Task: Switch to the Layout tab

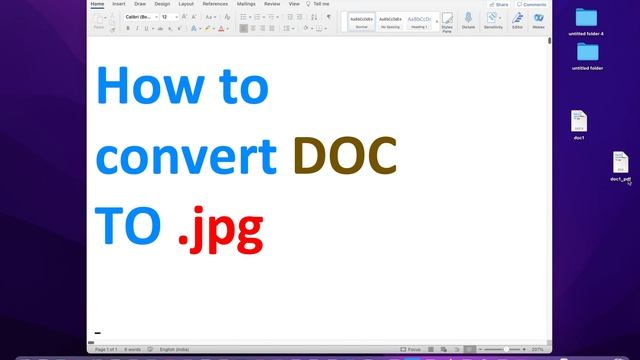Action: pyautogui.click(x=186, y=4)
